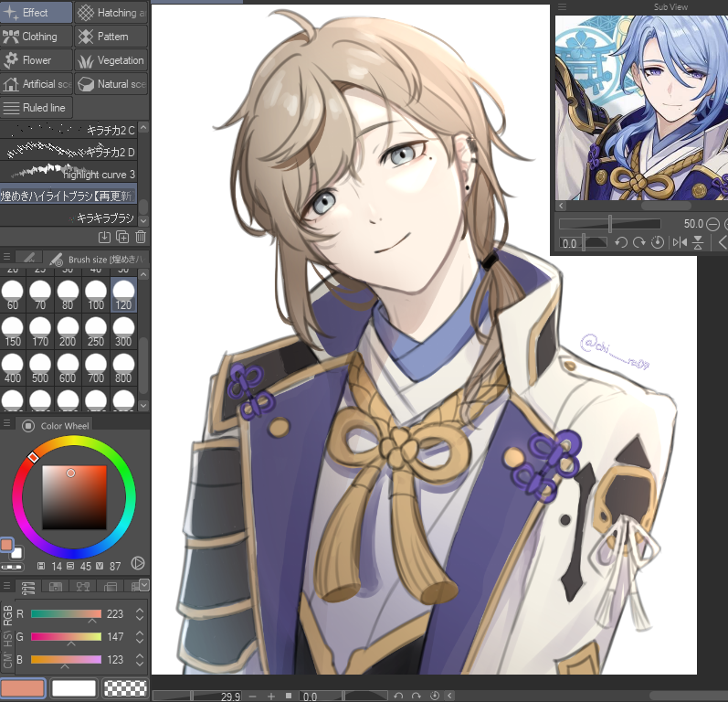Click inside the color wheel saturation square
The height and width of the screenshot is (702, 728).
pyautogui.click(x=74, y=497)
